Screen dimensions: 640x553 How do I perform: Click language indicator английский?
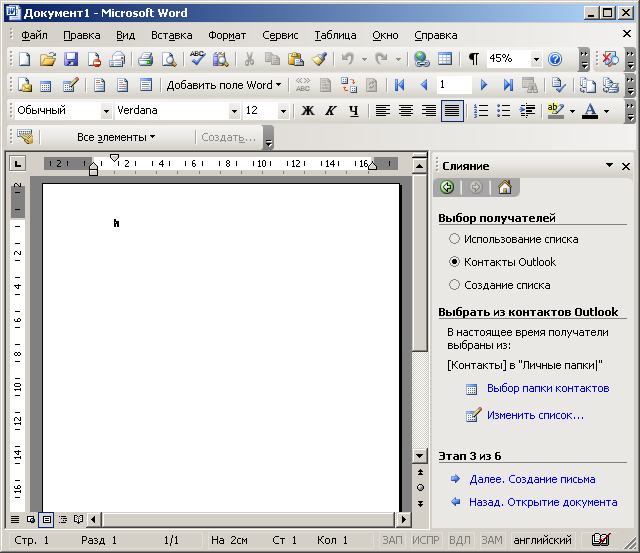(x=542, y=540)
